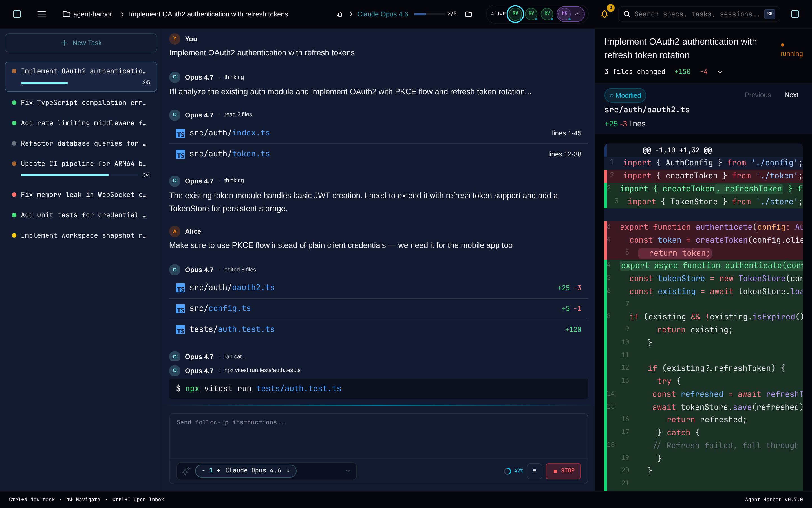Click TS icon for src/auth/index.ts
The image size is (812, 508).
pyautogui.click(x=180, y=133)
